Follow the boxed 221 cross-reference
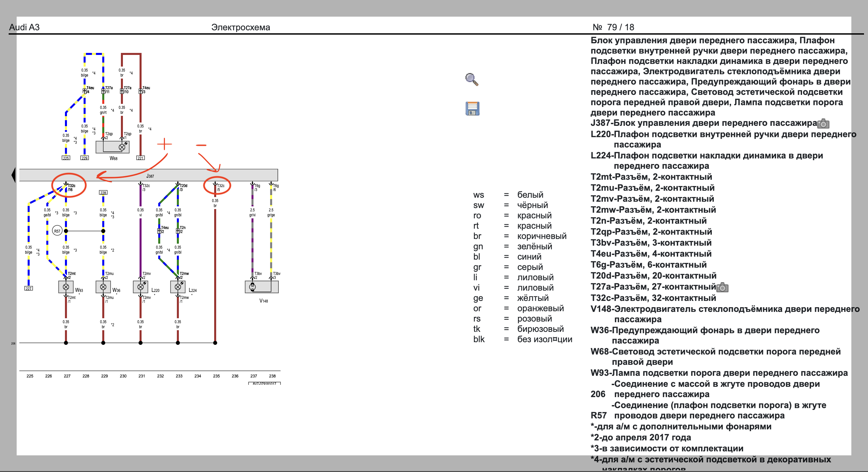 pyautogui.click(x=141, y=158)
